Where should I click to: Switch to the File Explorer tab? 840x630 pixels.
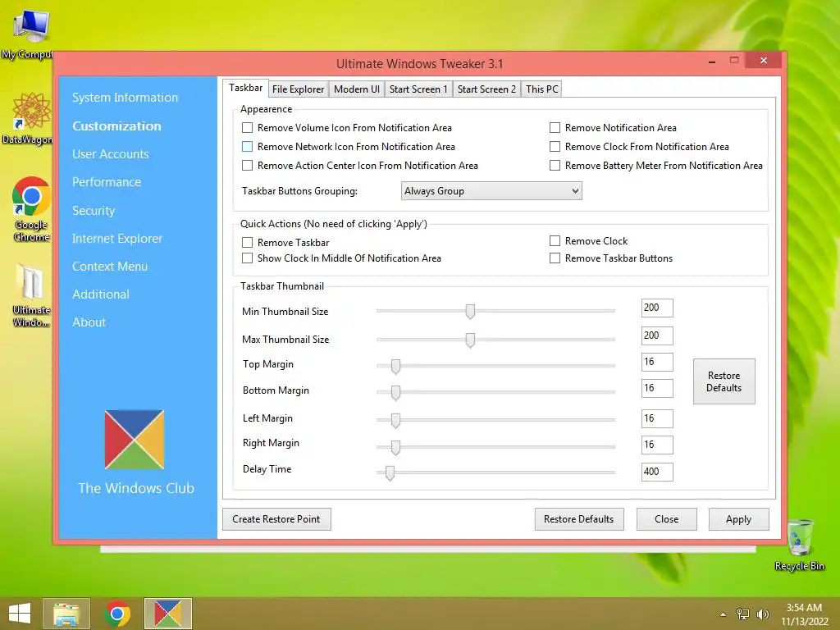click(x=298, y=89)
